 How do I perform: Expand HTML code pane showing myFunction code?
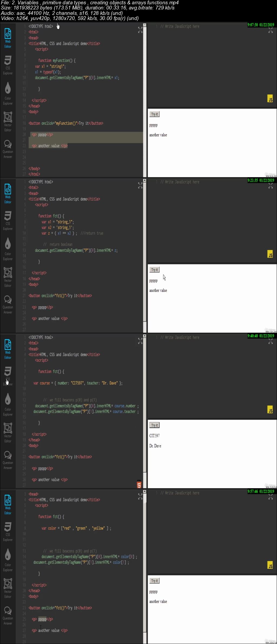tap(140, 30)
